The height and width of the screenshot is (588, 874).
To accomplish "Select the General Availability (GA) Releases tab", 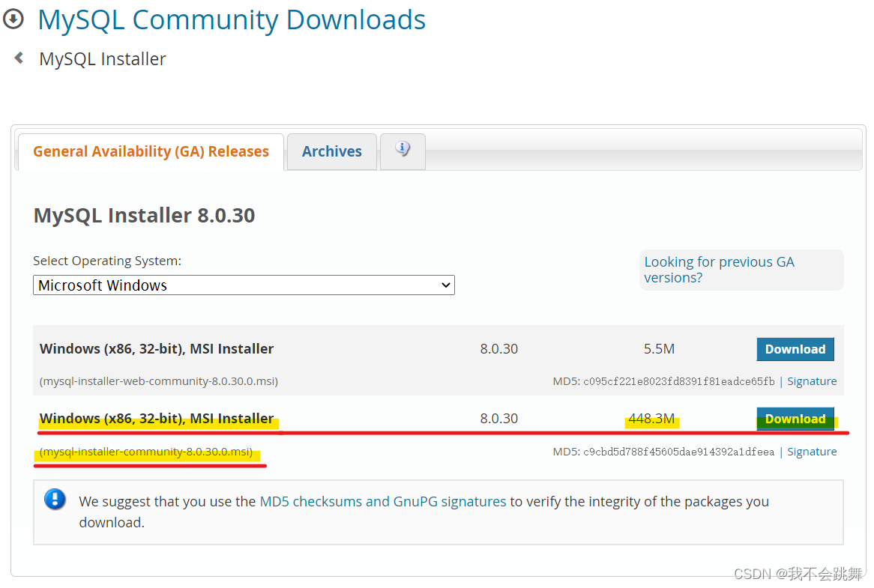I will pos(150,151).
